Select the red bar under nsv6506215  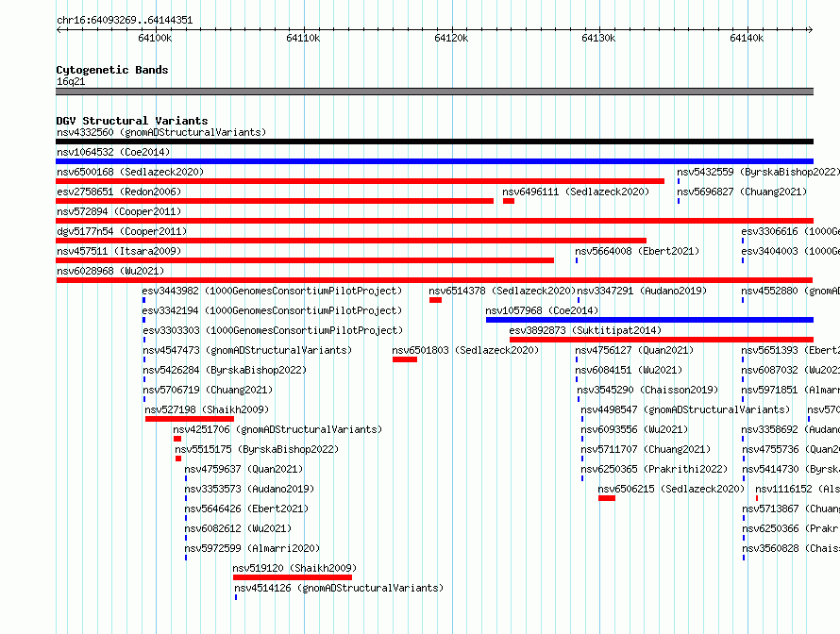607,498
